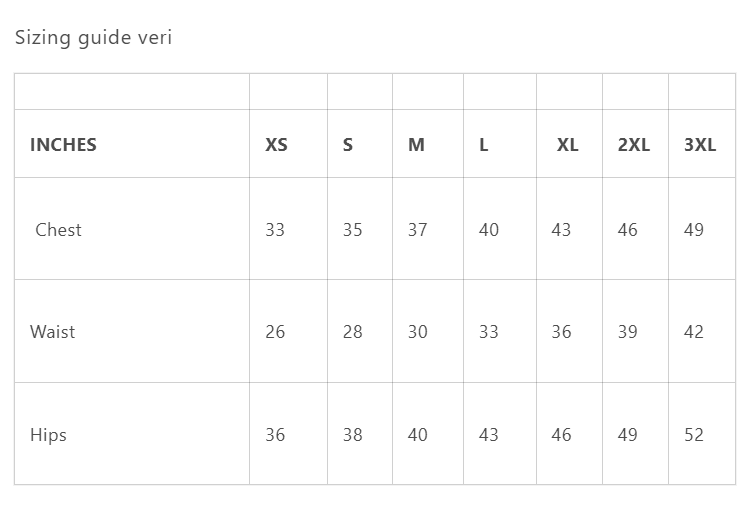Image resolution: width=752 pixels, height=517 pixels.
Task: Select the L hips value 43
Action: point(489,435)
